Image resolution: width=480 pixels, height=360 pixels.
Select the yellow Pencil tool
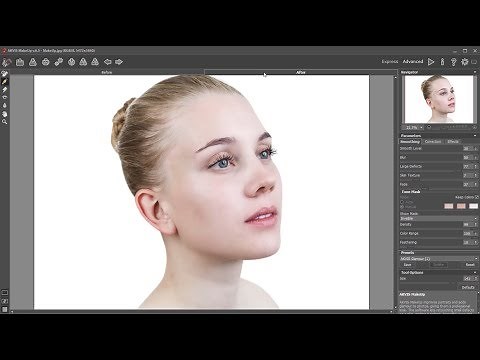click(5, 82)
